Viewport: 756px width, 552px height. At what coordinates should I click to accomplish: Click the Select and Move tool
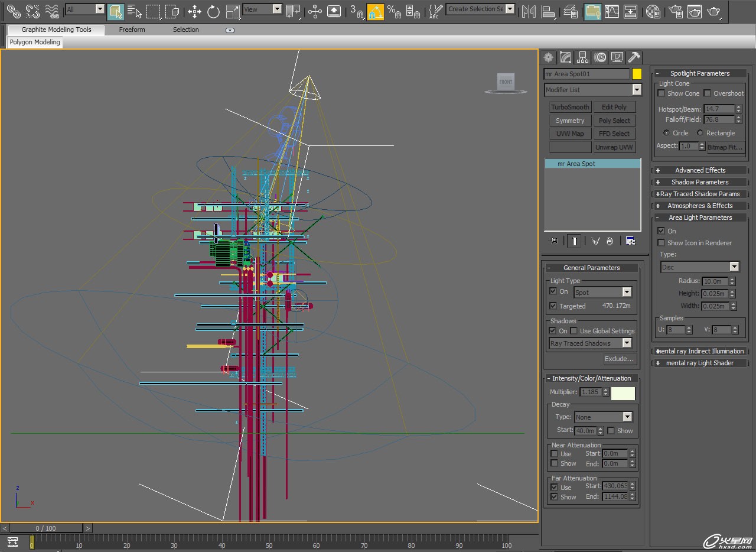[194, 11]
